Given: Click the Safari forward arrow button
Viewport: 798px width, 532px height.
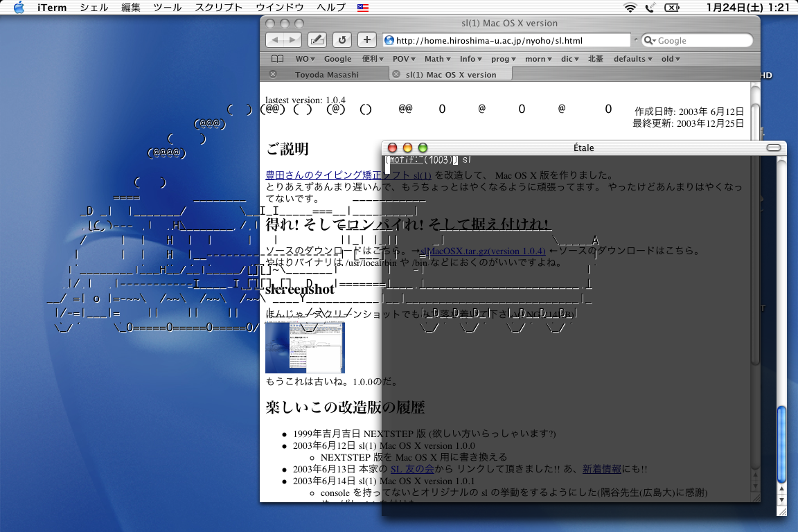Looking at the screenshot, I should pos(292,40).
